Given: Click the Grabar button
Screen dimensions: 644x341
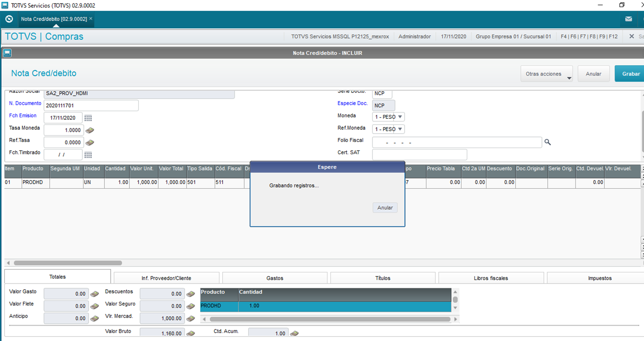Looking at the screenshot, I should (630, 74).
